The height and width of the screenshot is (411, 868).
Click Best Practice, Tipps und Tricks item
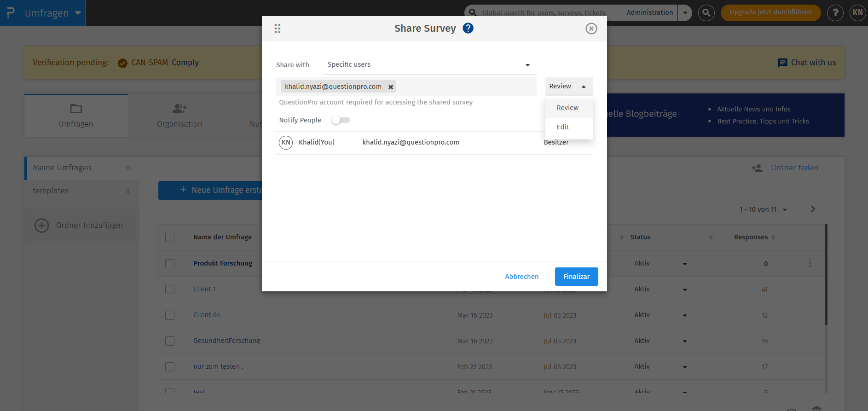tap(763, 121)
